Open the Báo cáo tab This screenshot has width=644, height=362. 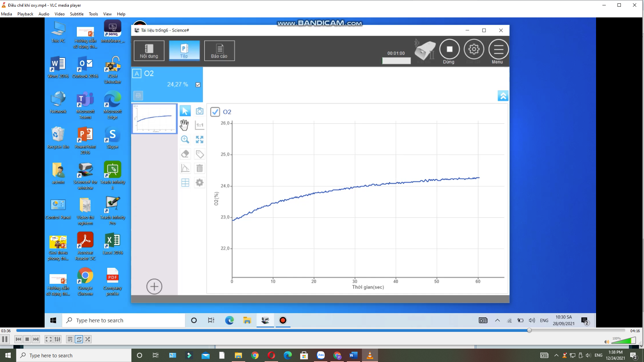coord(219,51)
